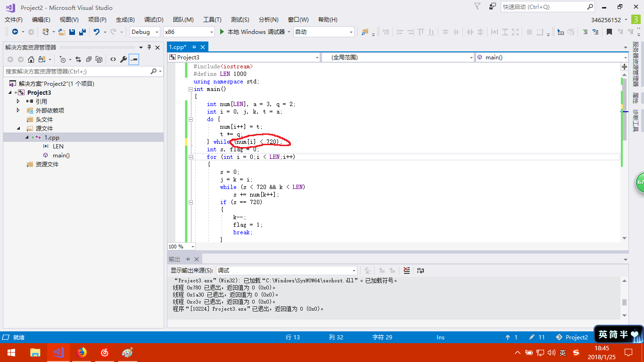Viewport: 644px width, 362px height.
Task: Click the 本地 Windows 调试器 button
Action: coord(255,32)
